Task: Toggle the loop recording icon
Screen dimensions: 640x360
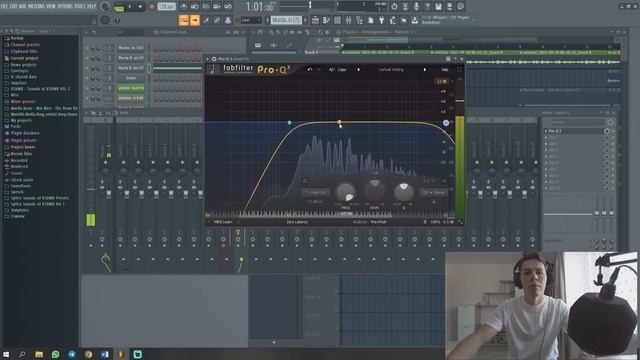Action: point(228,7)
